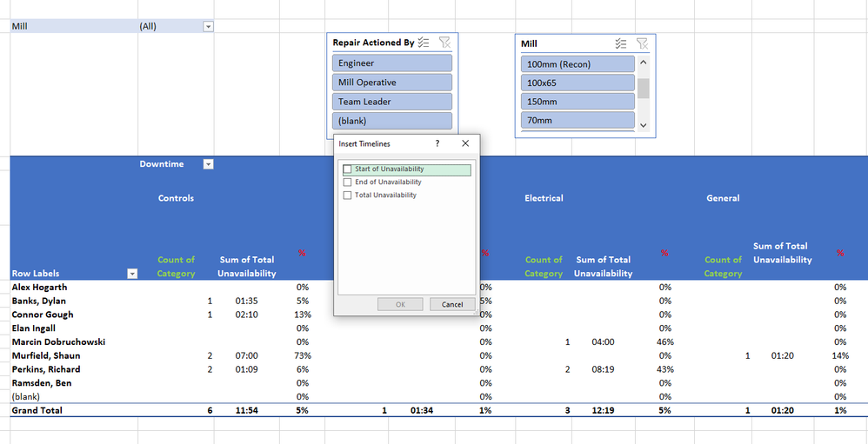
Task: Check Total Unavailability checkbox
Action: [348, 195]
